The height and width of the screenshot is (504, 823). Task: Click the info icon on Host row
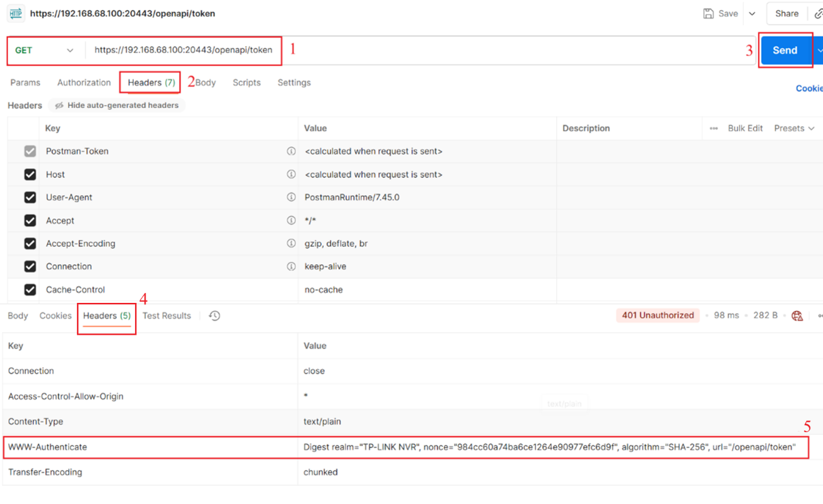(291, 174)
